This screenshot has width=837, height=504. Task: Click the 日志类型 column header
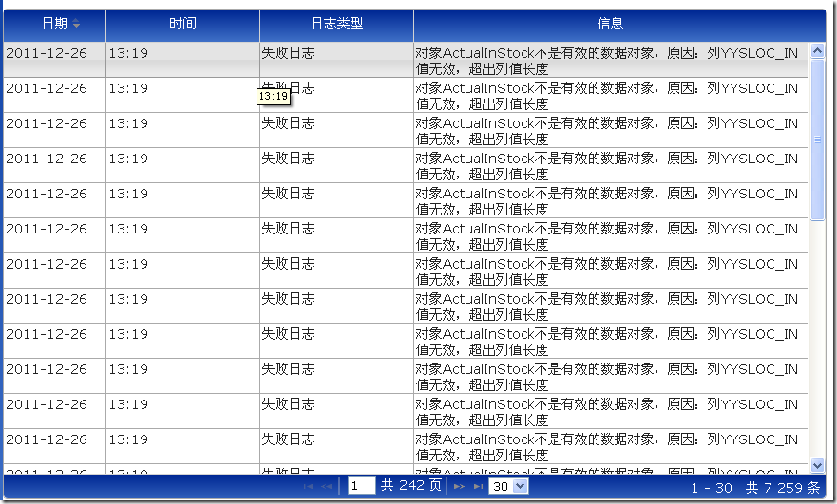337,24
